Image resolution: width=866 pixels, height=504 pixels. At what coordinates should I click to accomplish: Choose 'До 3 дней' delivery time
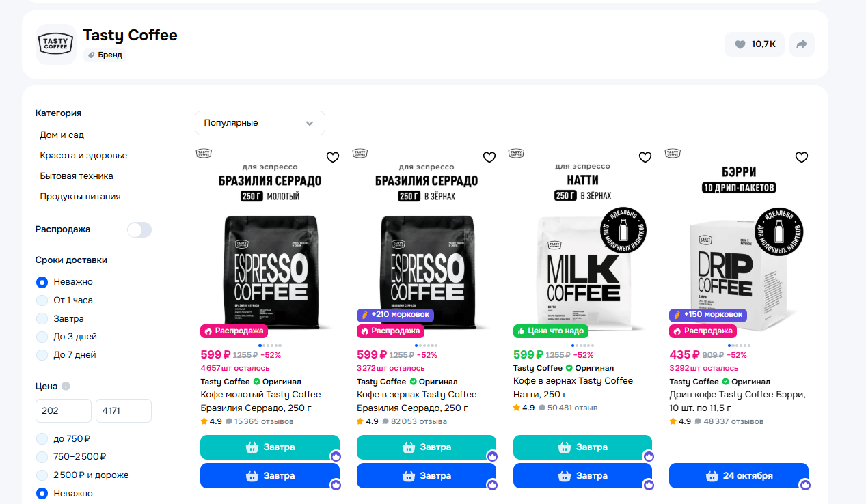42,337
